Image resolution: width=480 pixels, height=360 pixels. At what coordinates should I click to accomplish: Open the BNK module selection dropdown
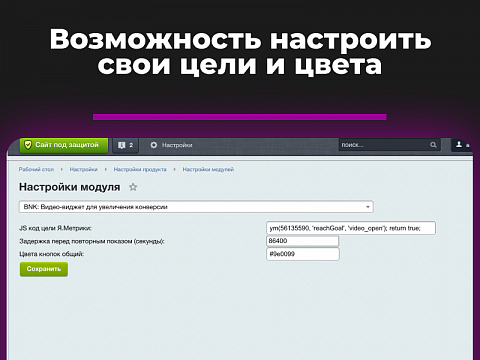pos(196,207)
